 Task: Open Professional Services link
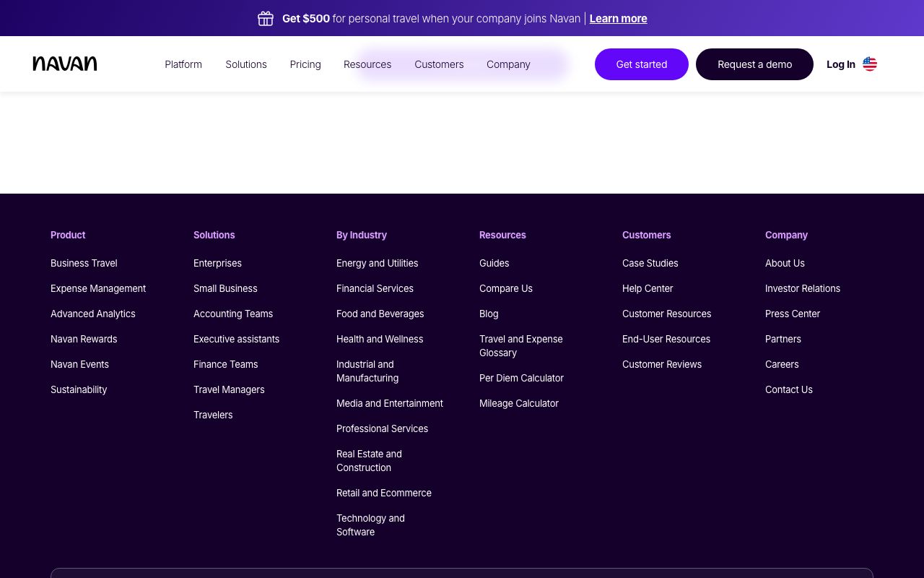(382, 429)
